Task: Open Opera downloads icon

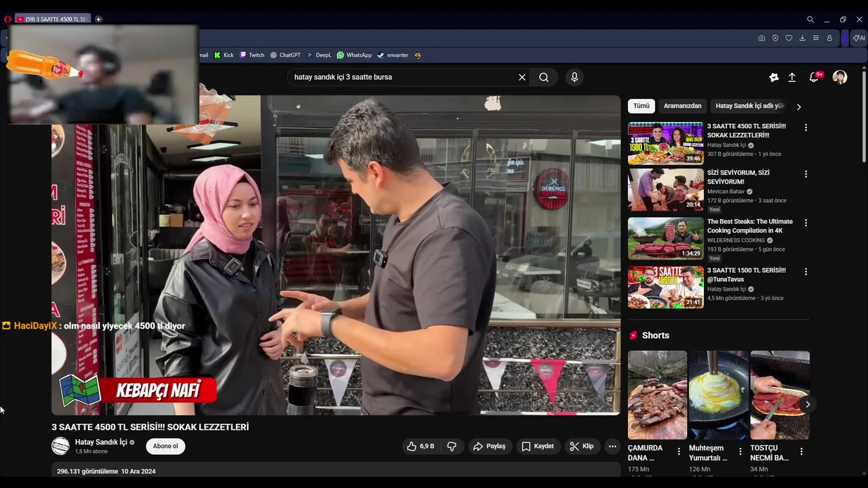Action: (802, 38)
